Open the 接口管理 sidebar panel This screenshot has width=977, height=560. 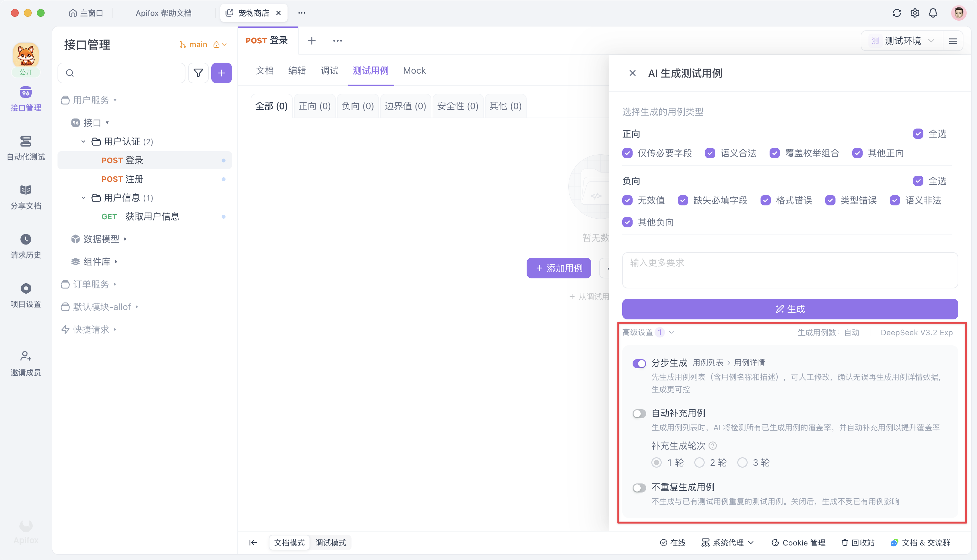(x=26, y=99)
